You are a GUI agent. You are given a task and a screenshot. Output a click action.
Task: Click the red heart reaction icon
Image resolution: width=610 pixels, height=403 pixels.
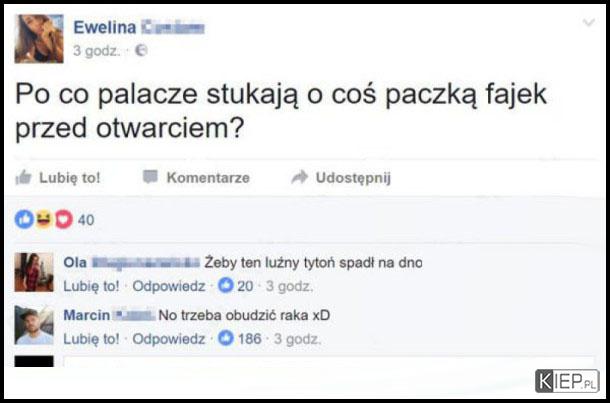[x=64, y=220]
